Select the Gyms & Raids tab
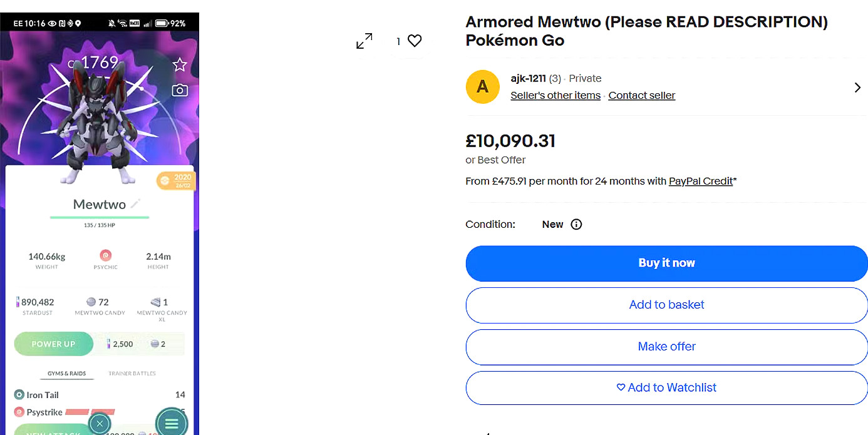 click(67, 374)
